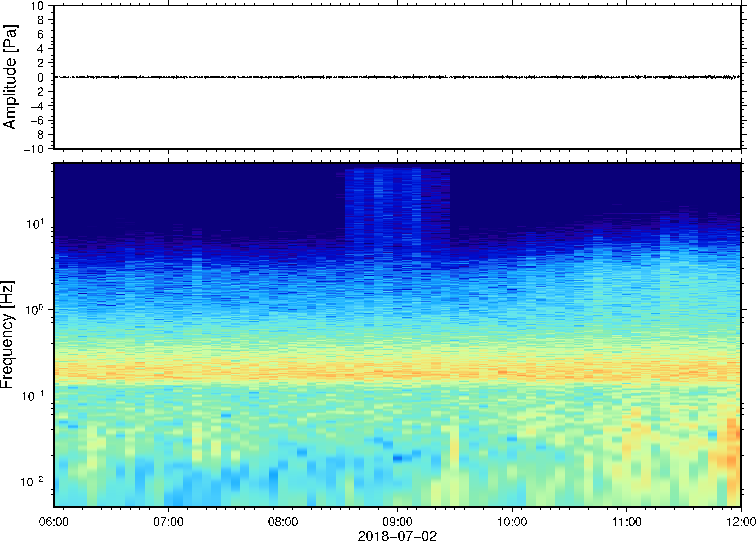Click the frequency tick label '10⁻²'
Image resolution: width=756 pixels, height=541 pixels.
coord(32,482)
